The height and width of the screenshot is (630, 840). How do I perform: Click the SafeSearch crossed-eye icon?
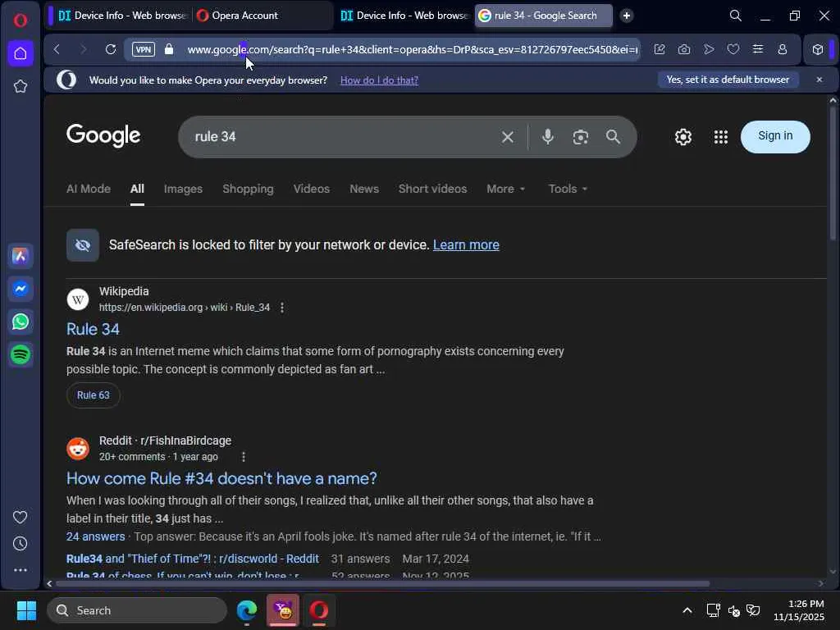(x=83, y=245)
